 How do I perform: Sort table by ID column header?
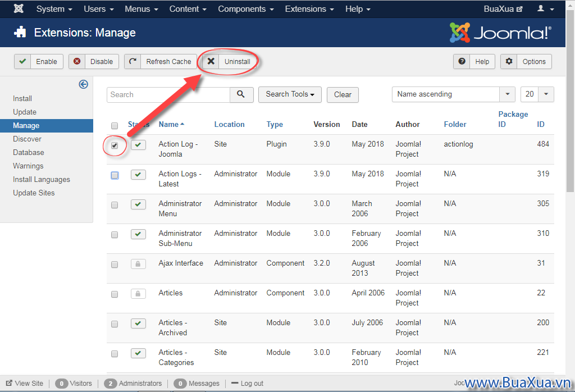pos(541,124)
